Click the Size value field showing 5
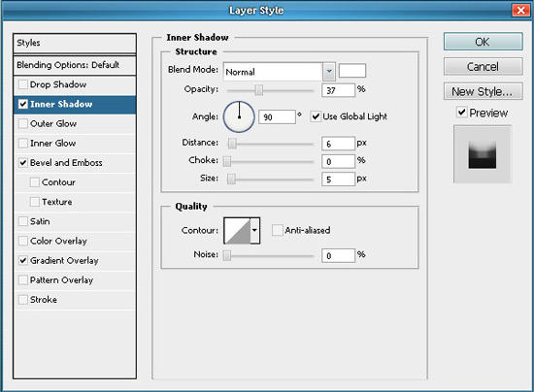 pos(338,180)
